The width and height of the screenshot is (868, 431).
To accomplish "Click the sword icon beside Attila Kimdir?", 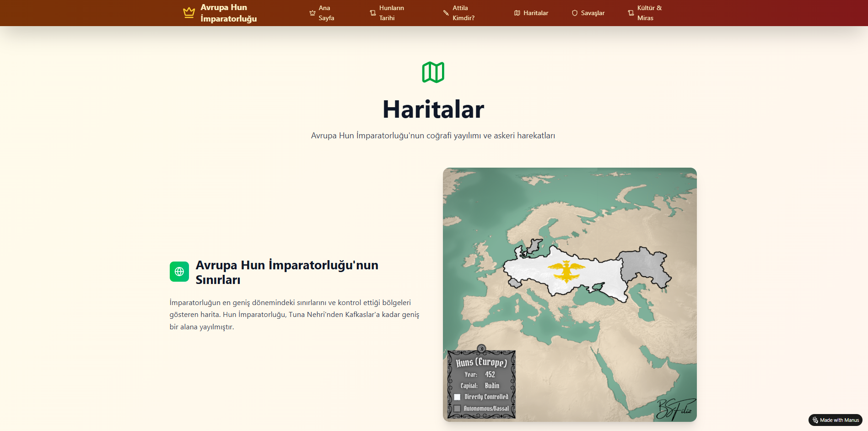I will click(x=446, y=13).
